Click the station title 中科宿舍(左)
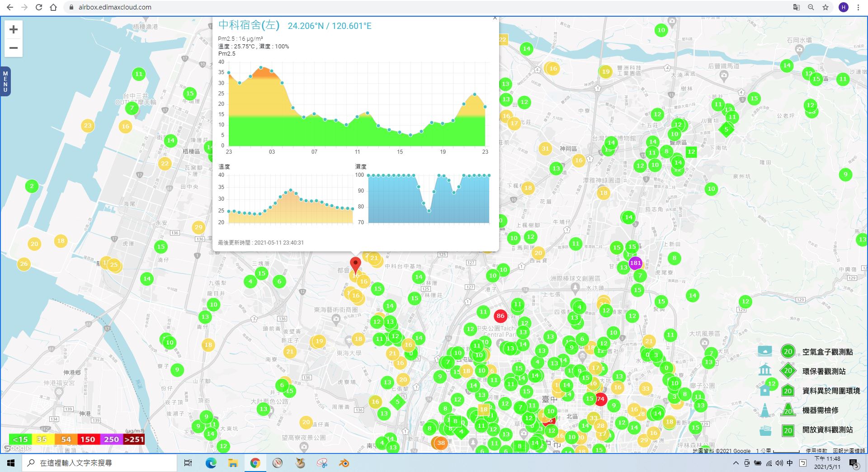The width and height of the screenshot is (868, 472). pyautogui.click(x=249, y=25)
